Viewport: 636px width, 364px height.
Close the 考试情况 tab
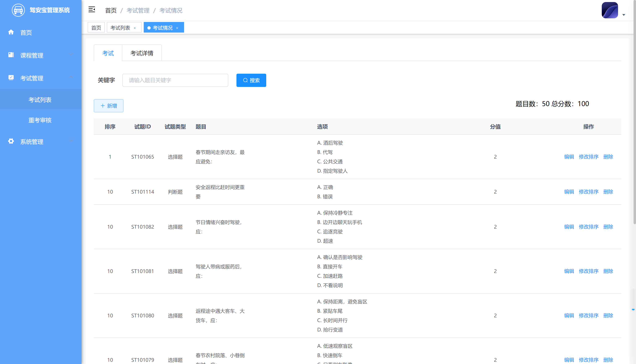[177, 28]
